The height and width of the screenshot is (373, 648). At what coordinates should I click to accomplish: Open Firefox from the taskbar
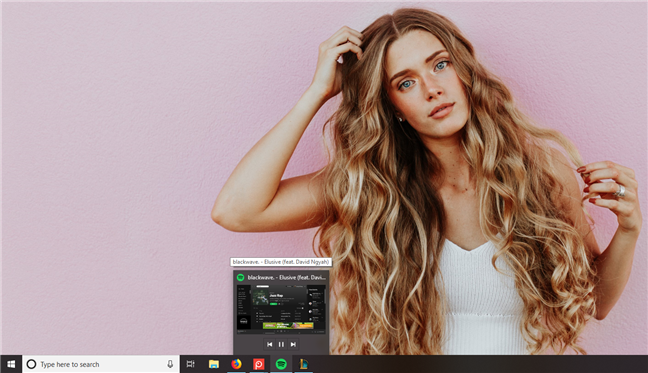tap(236, 364)
